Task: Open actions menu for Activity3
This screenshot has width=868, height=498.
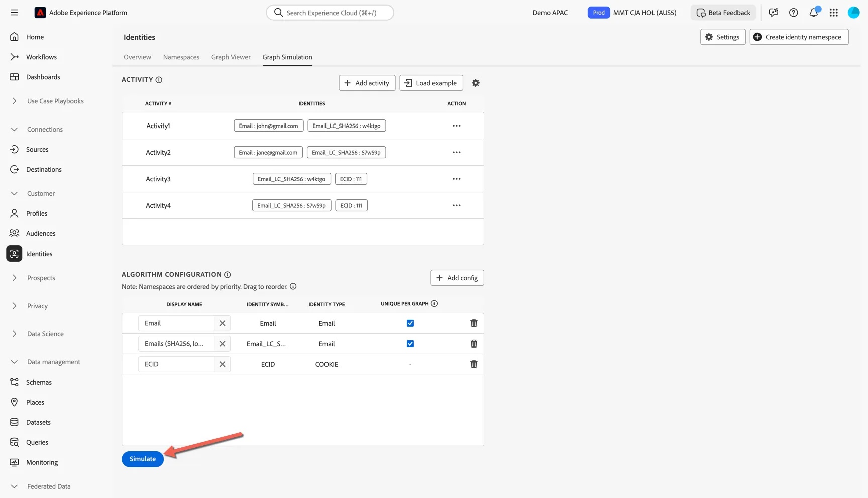Action: pos(456,179)
